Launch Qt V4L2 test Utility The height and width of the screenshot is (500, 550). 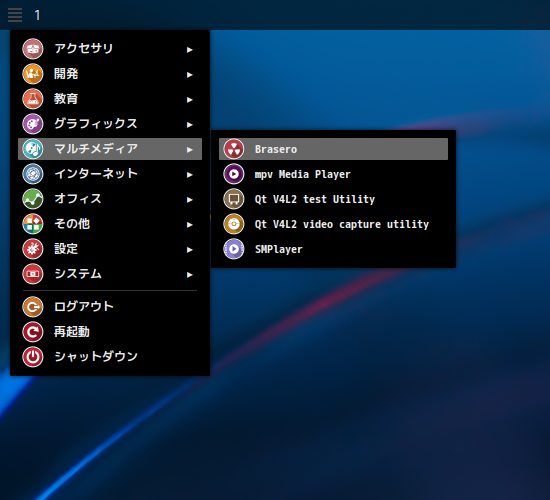[x=333, y=199]
